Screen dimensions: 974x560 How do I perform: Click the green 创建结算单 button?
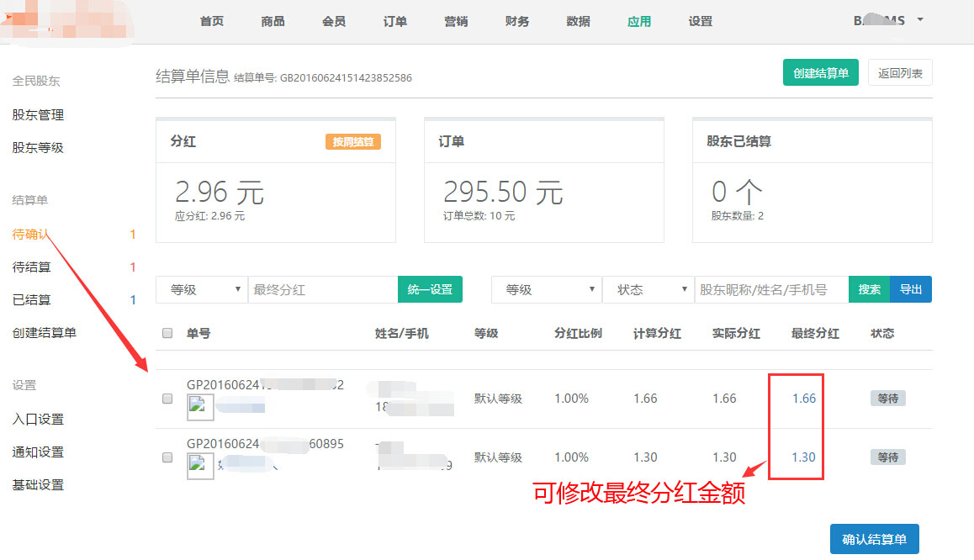tap(820, 73)
